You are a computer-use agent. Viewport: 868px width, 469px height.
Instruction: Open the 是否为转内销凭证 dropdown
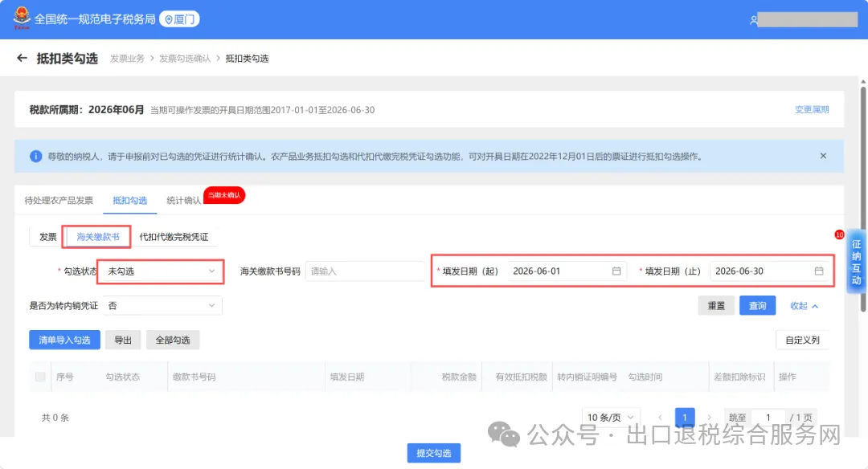[x=162, y=306]
